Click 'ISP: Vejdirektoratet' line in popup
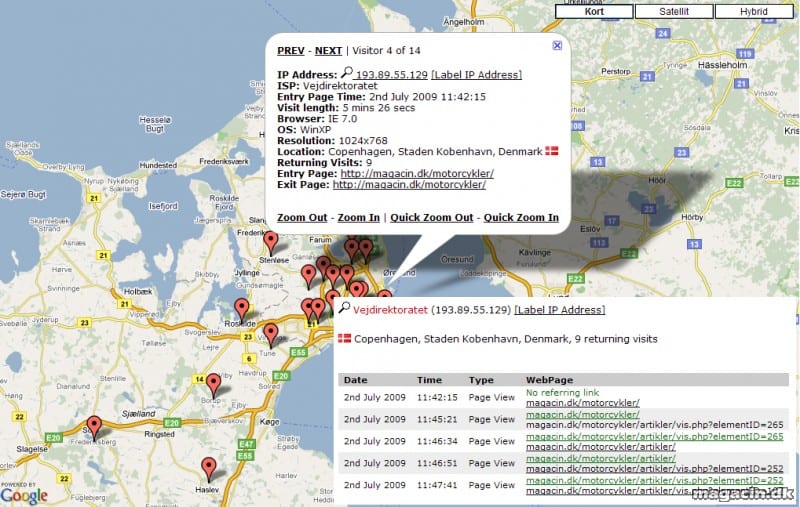The height and width of the screenshot is (507, 800). click(x=328, y=86)
